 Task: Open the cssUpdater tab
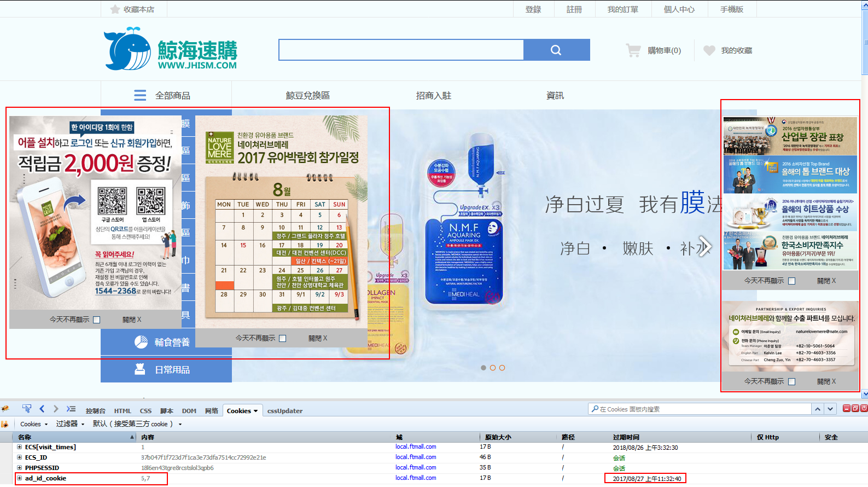(285, 411)
